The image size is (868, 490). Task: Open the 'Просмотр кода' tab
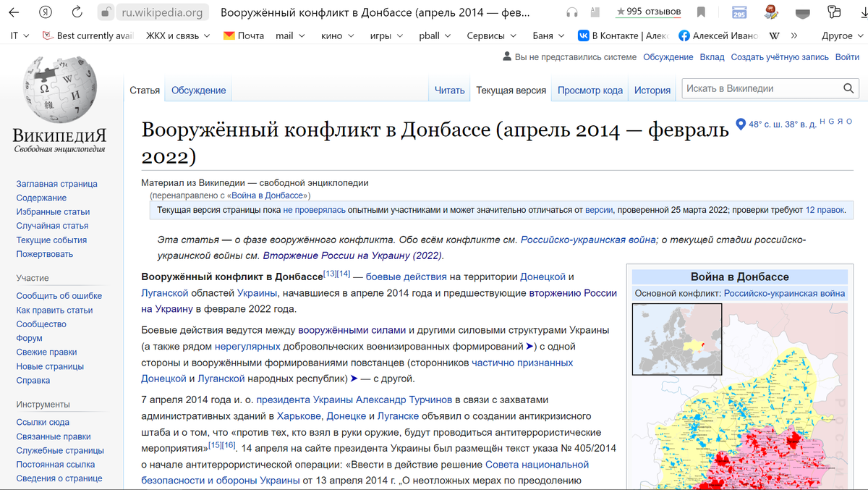(x=590, y=90)
